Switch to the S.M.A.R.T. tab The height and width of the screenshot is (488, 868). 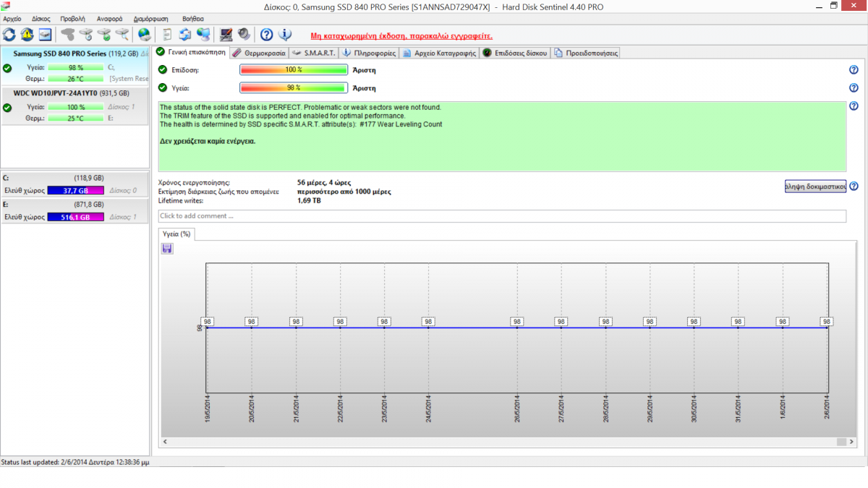pyautogui.click(x=314, y=53)
